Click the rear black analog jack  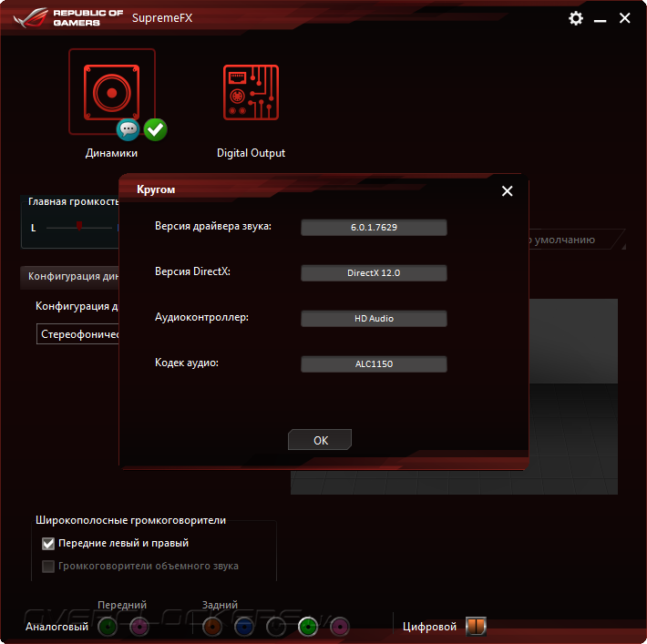click(276, 627)
